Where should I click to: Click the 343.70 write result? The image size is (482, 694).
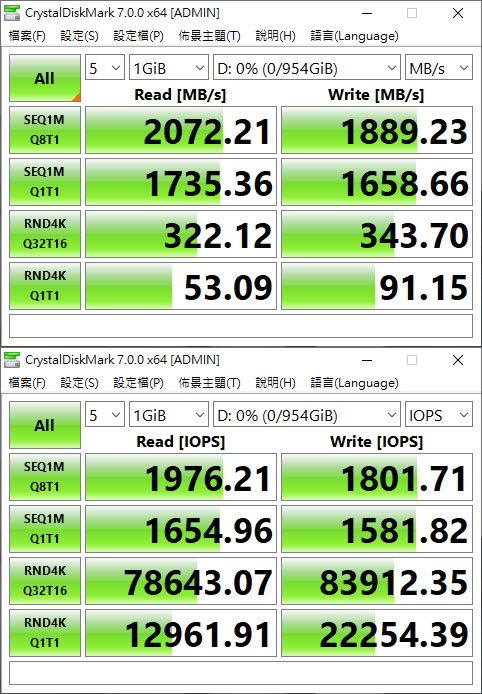(x=377, y=234)
